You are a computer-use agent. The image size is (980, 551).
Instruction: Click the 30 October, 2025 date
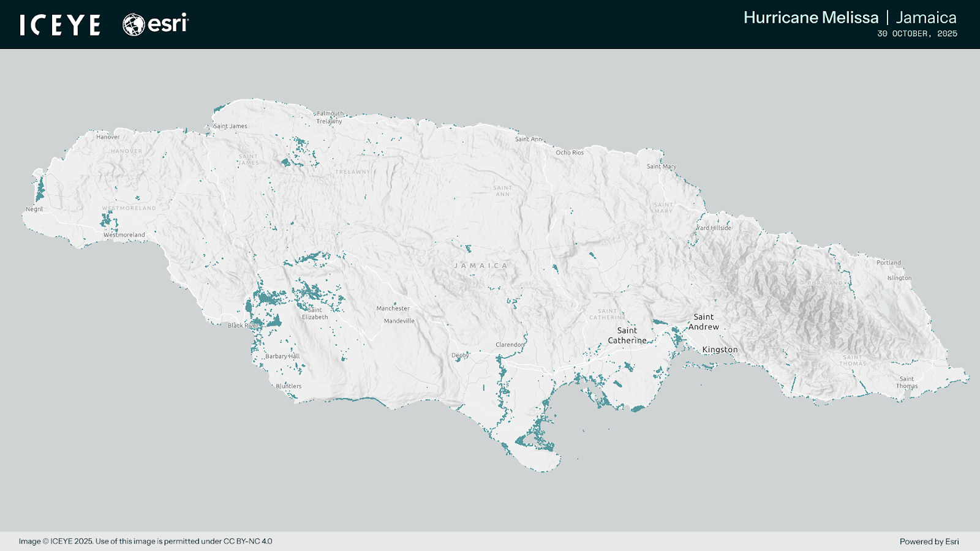(917, 34)
